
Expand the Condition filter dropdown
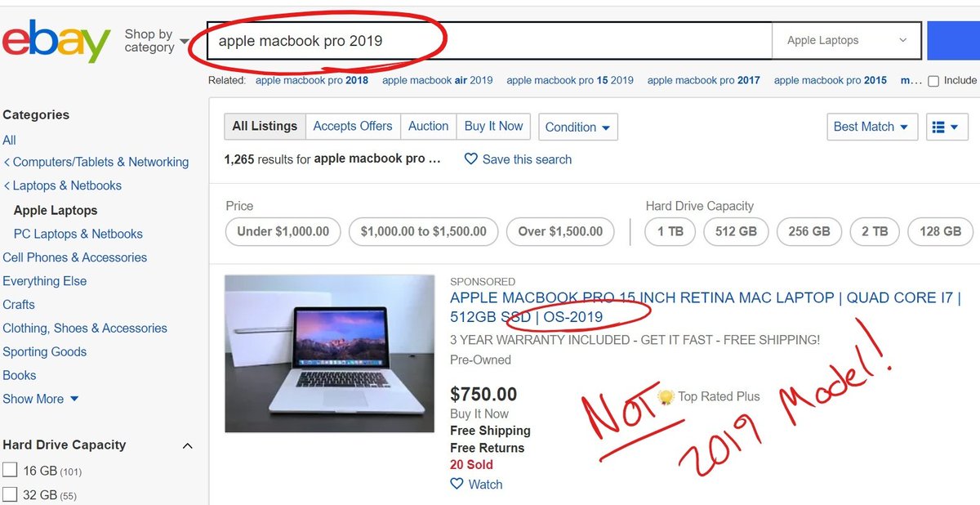click(x=577, y=127)
